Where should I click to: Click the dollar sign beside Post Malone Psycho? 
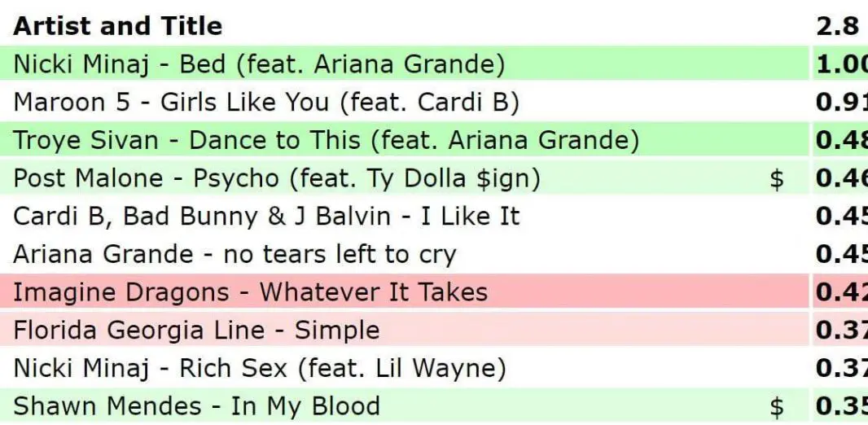pyautogui.click(x=777, y=178)
